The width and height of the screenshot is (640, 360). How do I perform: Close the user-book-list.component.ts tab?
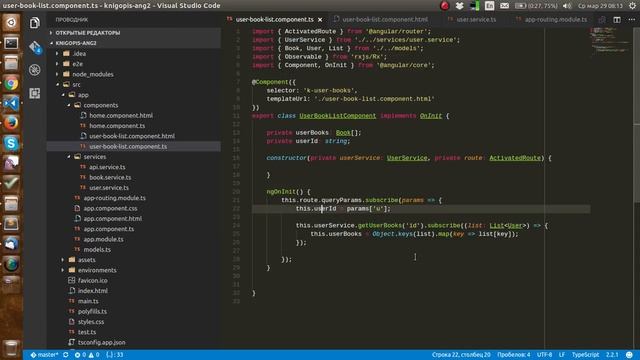[x=320, y=20]
